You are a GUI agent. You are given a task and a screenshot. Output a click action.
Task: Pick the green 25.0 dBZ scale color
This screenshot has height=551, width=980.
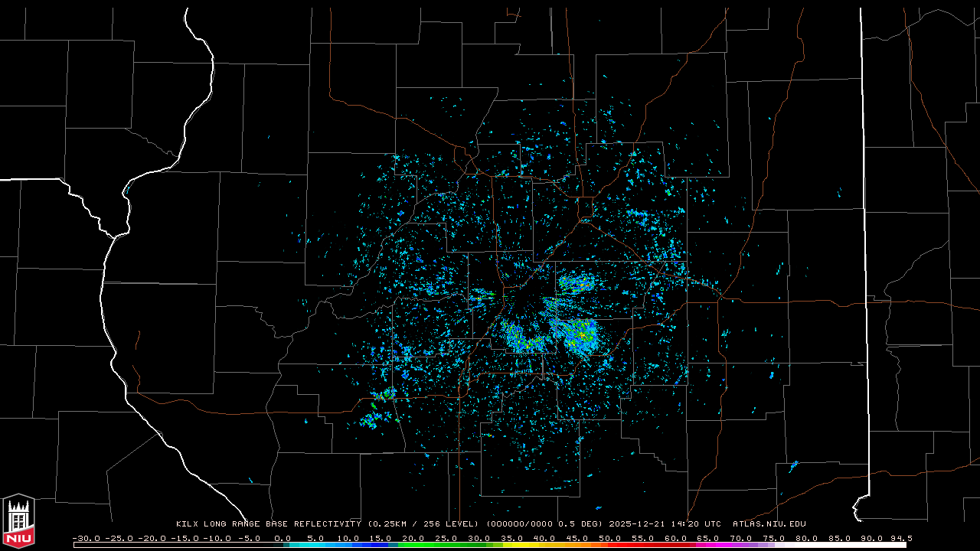[446, 545]
